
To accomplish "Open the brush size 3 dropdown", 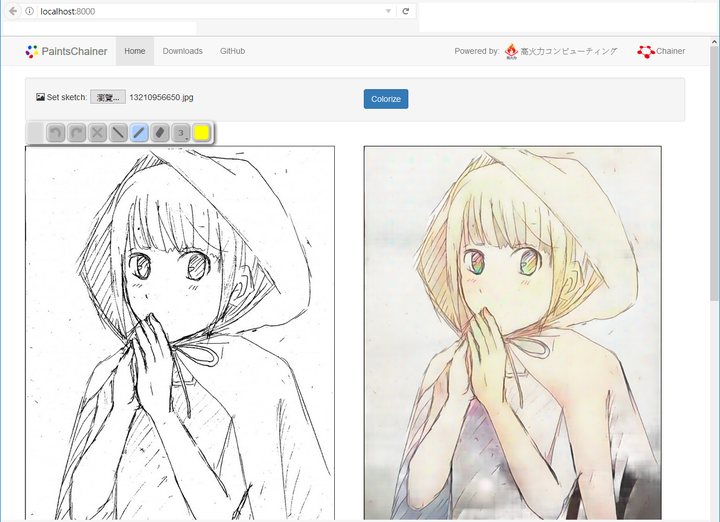I will (x=181, y=133).
